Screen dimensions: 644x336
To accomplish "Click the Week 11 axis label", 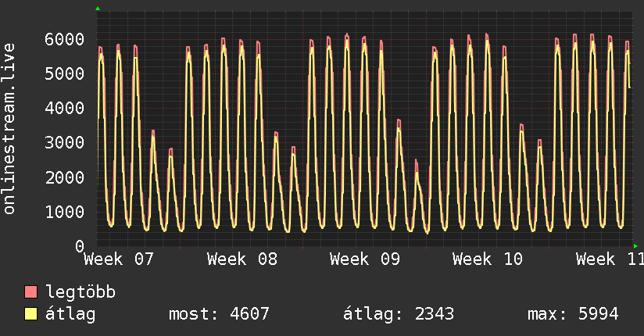I will 610,259.
